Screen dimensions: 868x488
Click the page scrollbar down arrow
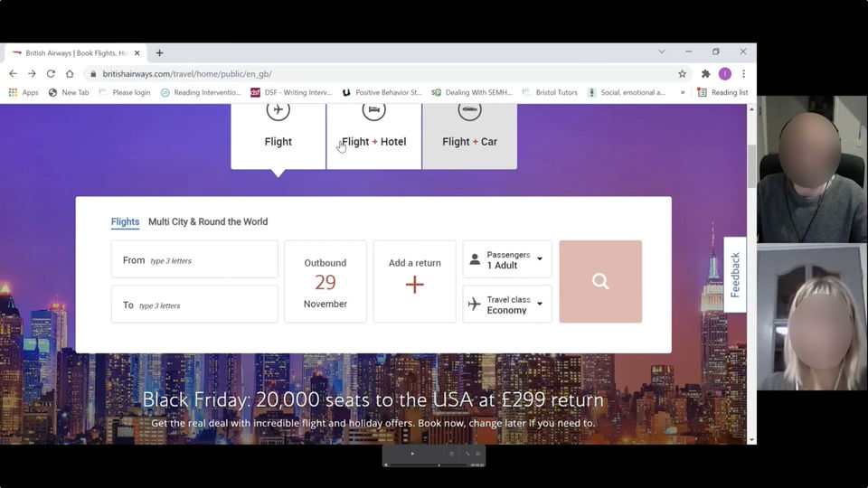click(x=751, y=440)
